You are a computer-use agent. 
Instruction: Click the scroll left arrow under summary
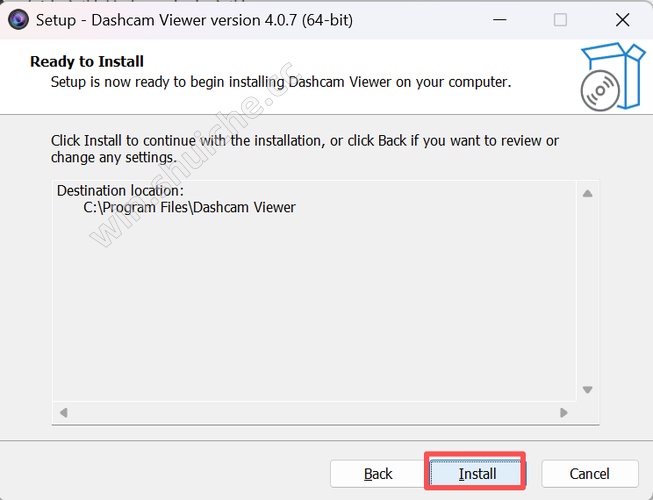[64, 413]
